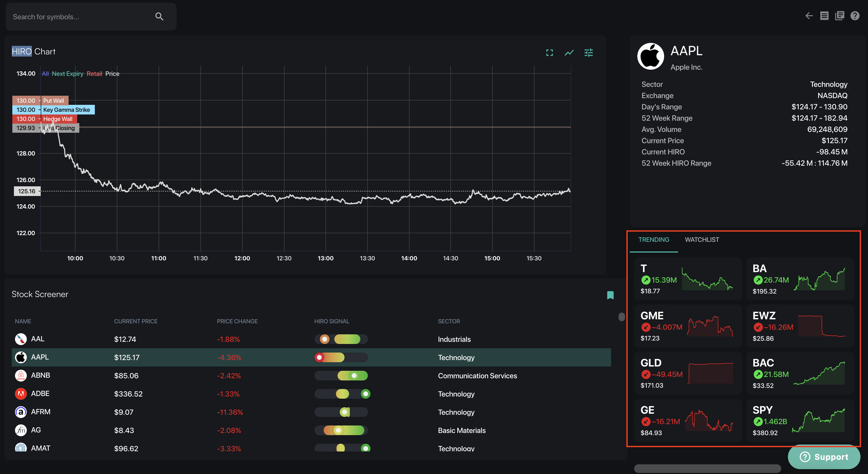Open the Support chat button
The image size is (868, 474).
click(x=824, y=457)
